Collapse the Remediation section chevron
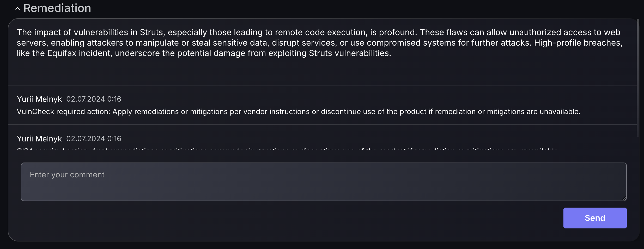This screenshot has height=249, width=644. [x=17, y=9]
